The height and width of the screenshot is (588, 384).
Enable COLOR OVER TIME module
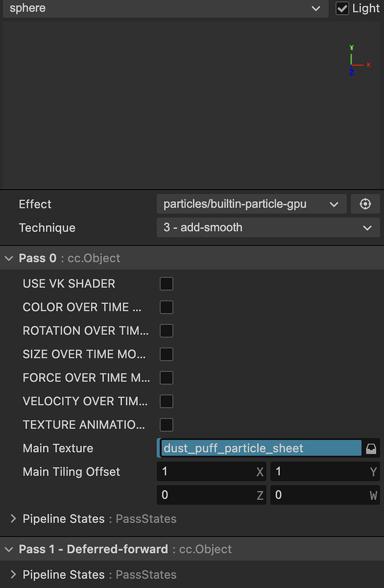(166, 307)
